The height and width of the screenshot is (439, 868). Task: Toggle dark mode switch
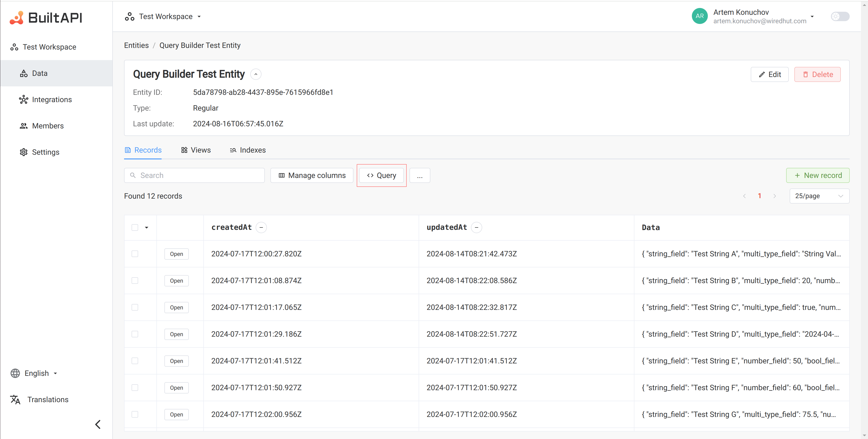tap(840, 16)
